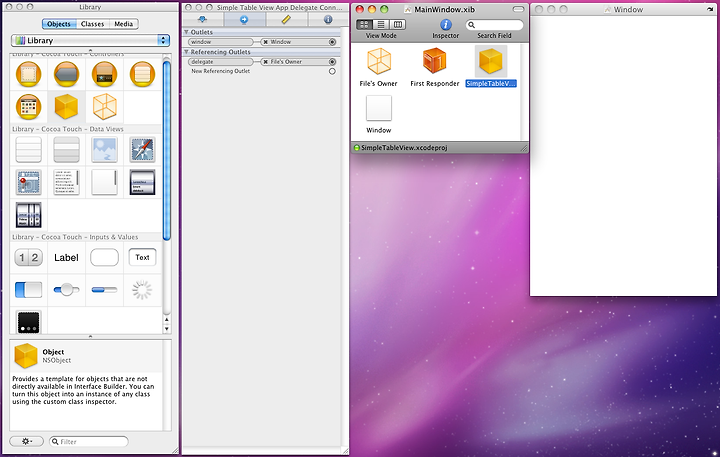720x457 pixels.
Task: Remove the Window outlet connection with x
Action: [265, 42]
